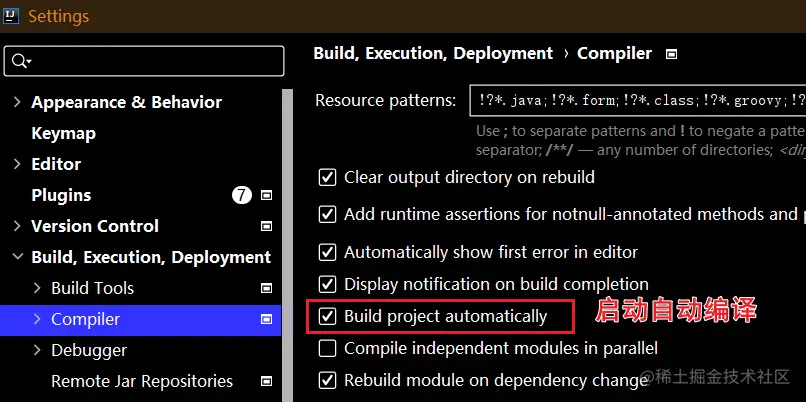Uncheck Clear output directory on rebuild
The height and width of the screenshot is (402, 806).
pyautogui.click(x=327, y=178)
